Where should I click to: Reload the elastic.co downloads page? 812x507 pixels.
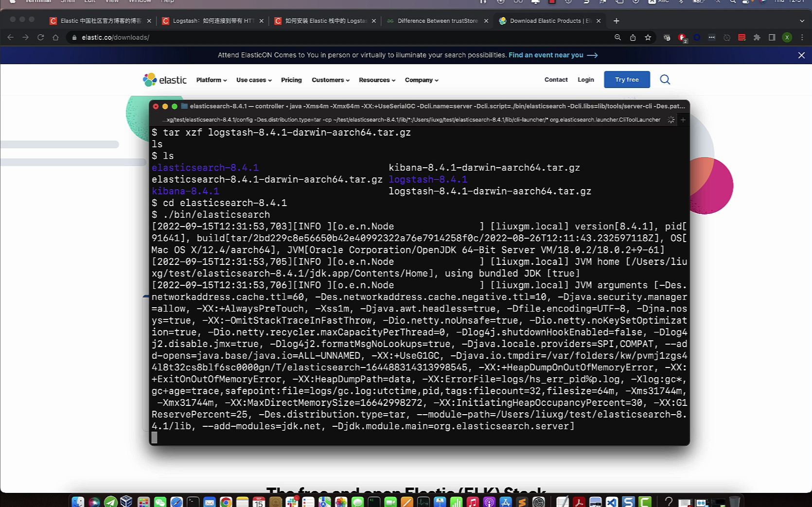pyautogui.click(x=40, y=37)
